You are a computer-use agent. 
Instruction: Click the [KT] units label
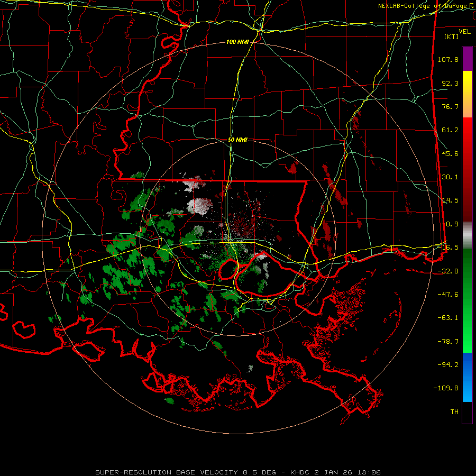click(x=452, y=36)
